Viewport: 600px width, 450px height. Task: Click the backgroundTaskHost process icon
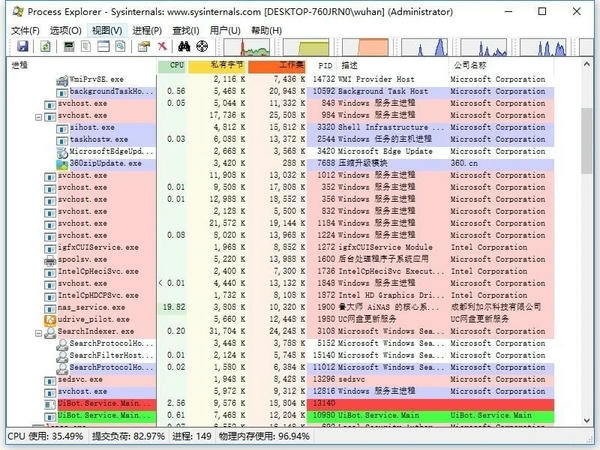pyautogui.click(x=62, y=92)
